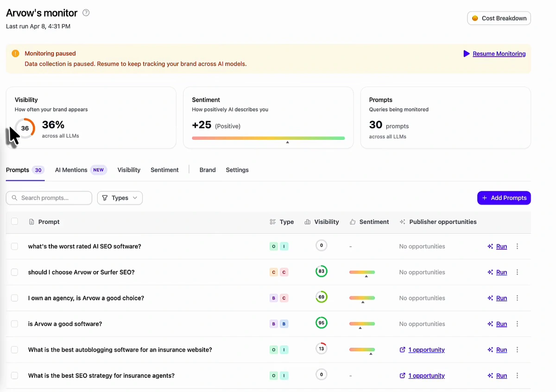Tick the select-all checkbox in the table header
556x392 pixels.
pos(14,221)
